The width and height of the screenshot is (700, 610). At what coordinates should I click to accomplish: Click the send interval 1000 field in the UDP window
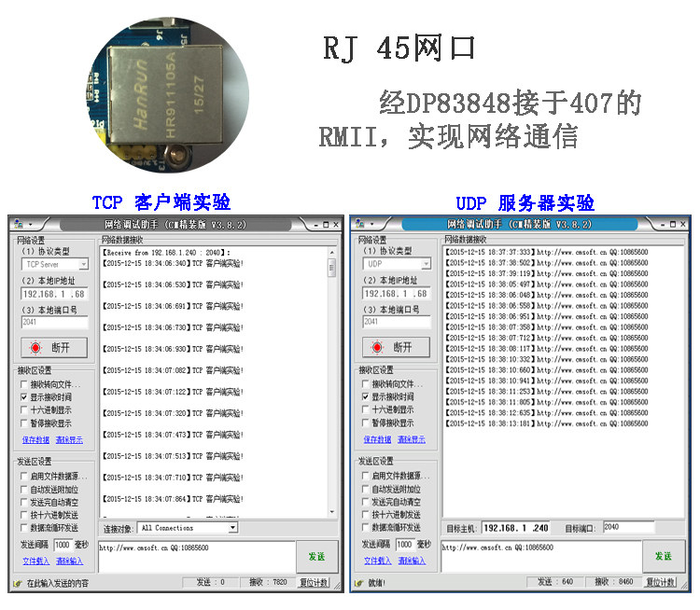[404, 545]
